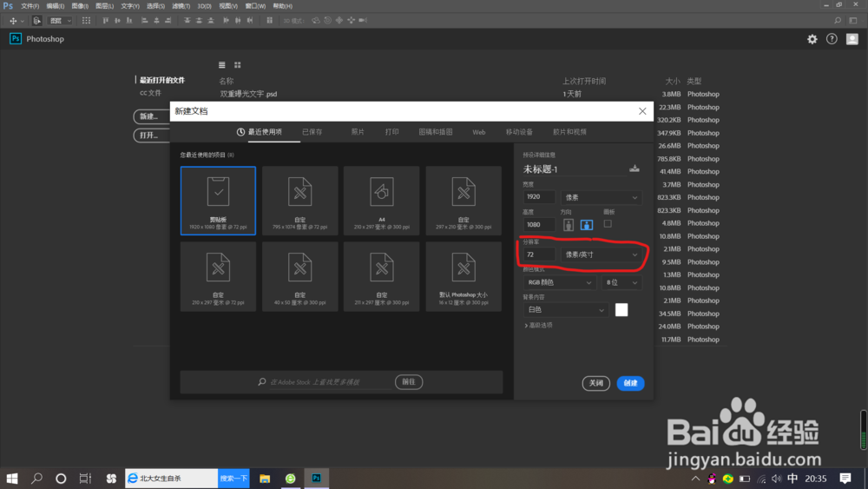
Task: Open the resolution unit 像素/英寸 dropdown
Action: point(602,254)
